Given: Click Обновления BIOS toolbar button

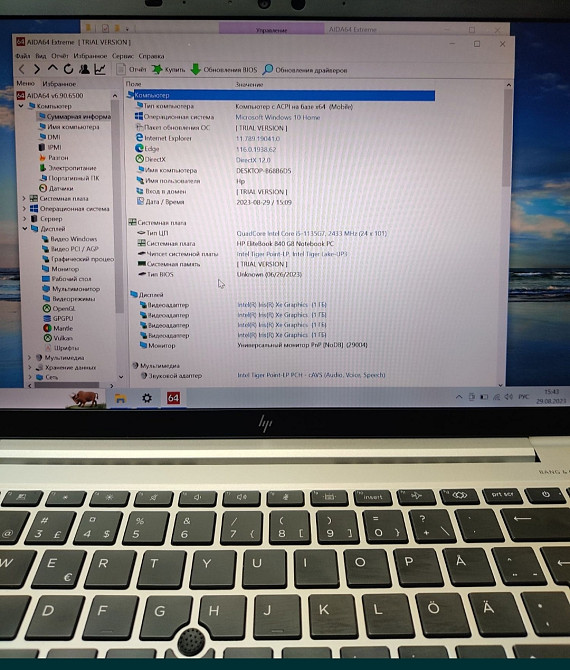Looking at the screenshot, I should pyautogui.click(x=224, y=70).
